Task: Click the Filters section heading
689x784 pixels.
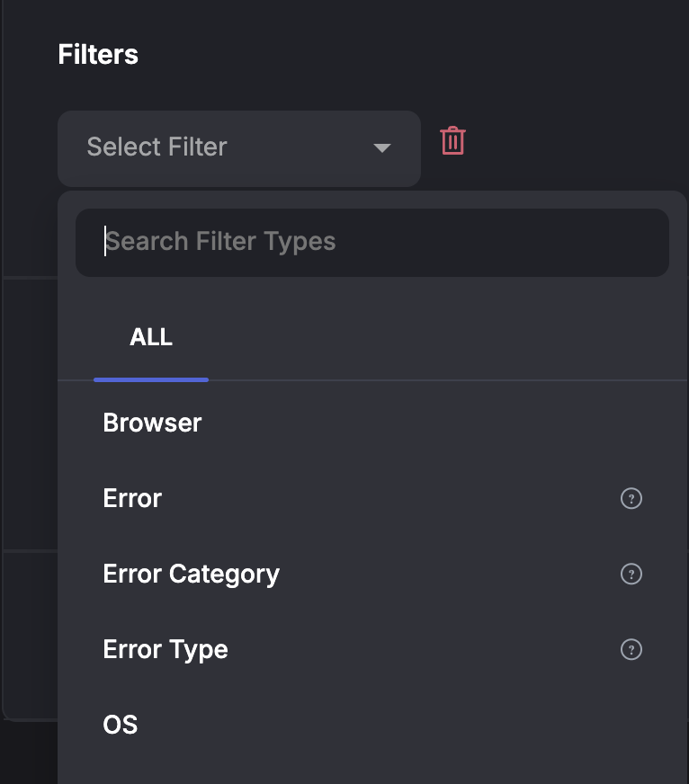Action: tap(98, 55)
